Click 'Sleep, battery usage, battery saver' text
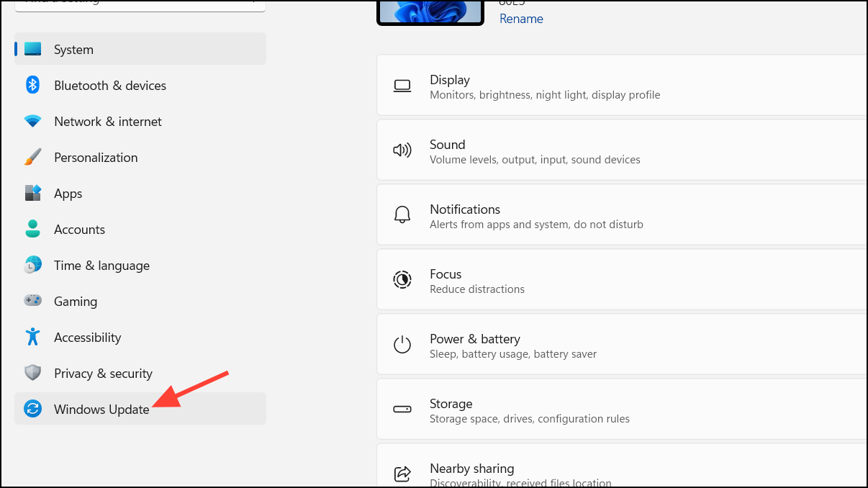Image resolution: width=868 pixels, height=488 pixels. [x=513, y=354]
